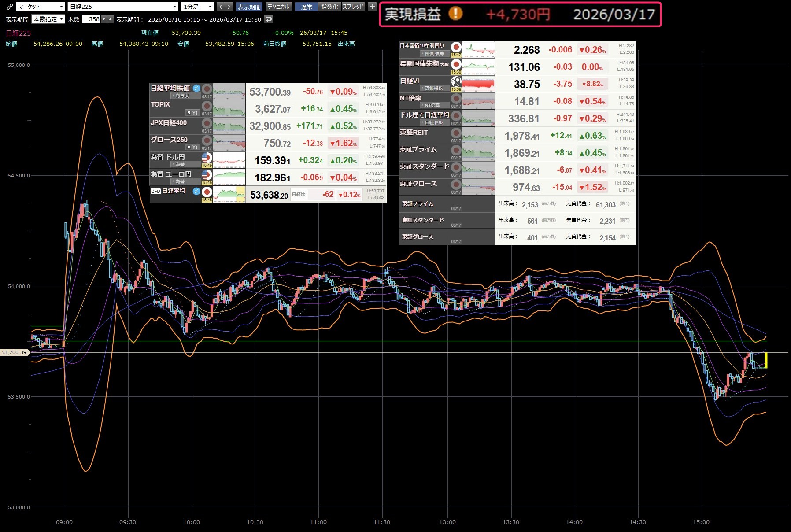Click the plus icon after スプレッド
This screenshot has height=532, width=791.
(x=372, y=7)
